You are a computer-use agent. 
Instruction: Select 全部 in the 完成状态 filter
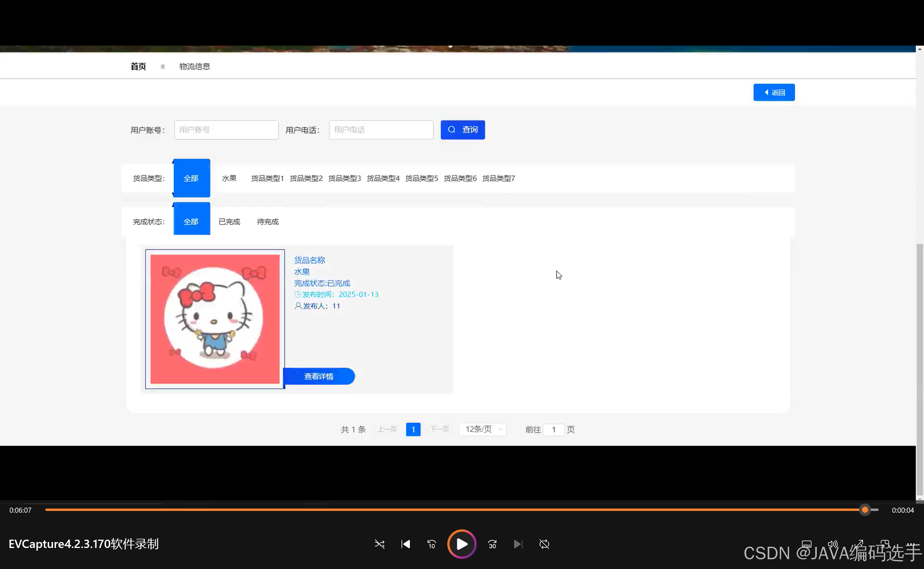[x=191, y=219]
